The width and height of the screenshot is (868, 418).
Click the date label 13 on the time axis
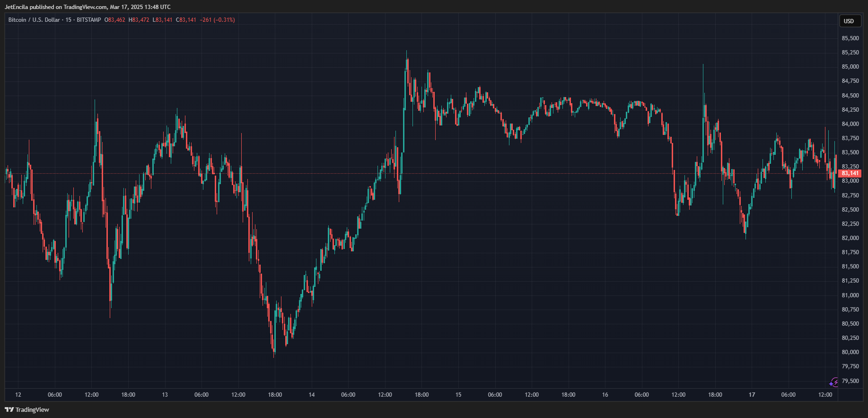click(x=165, y=395)
